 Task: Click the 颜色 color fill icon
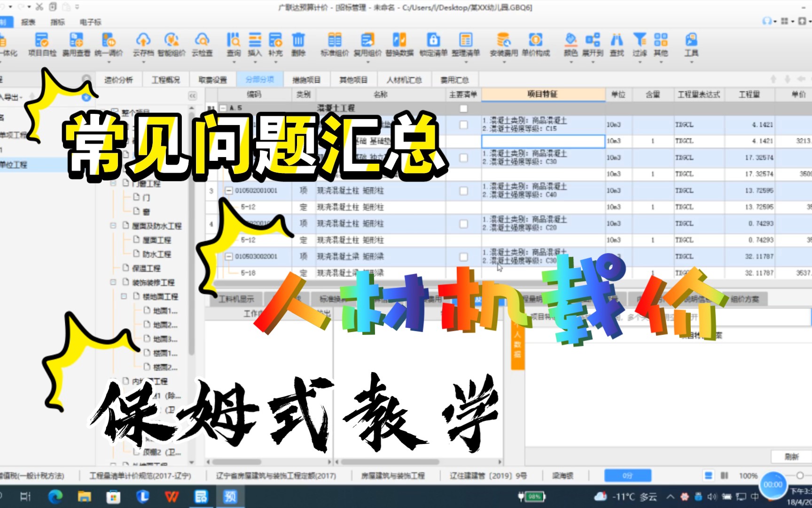coord(570,40)
